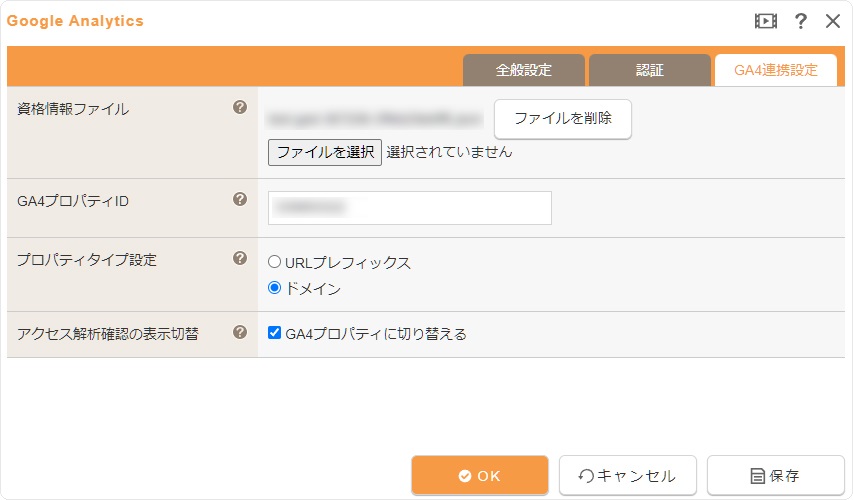
Task: Confirm with the orange OK button
Action: 479,476
